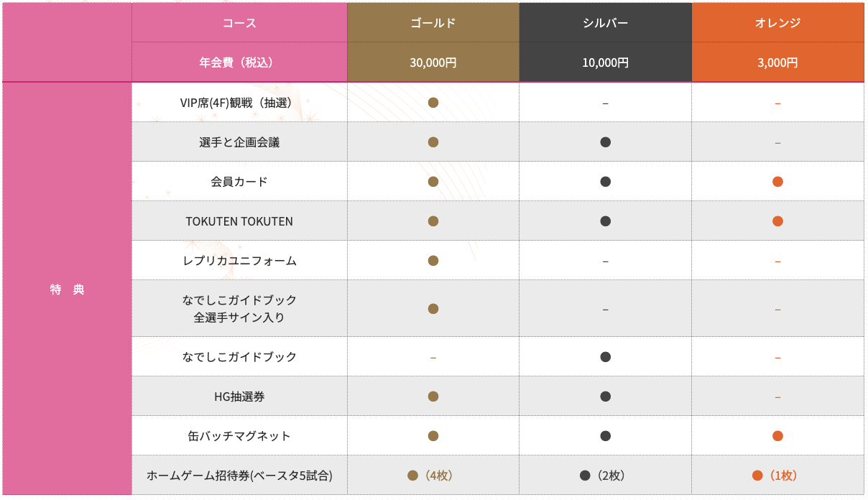Click the Orange dot for 会員カード

(x=777, y=182)
